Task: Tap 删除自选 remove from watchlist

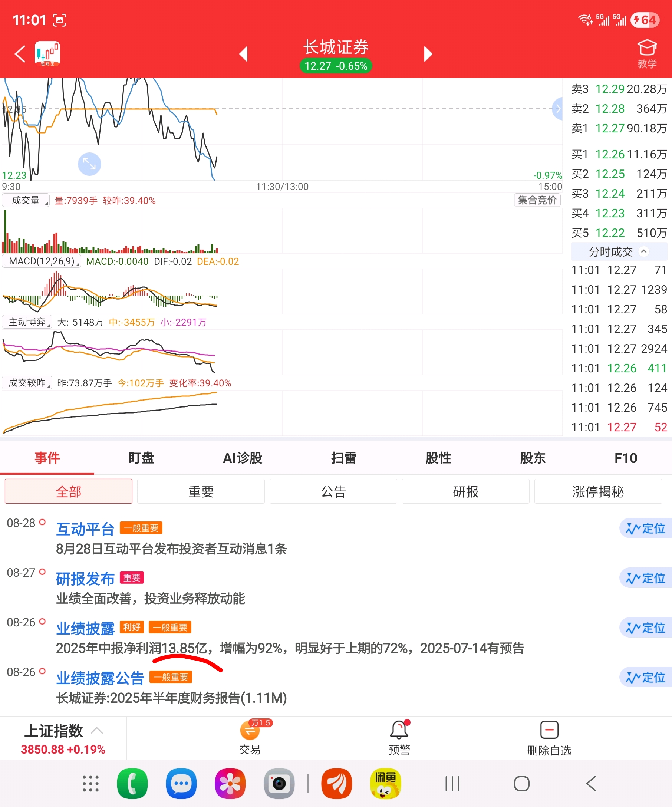Action: tap(549, 739)
